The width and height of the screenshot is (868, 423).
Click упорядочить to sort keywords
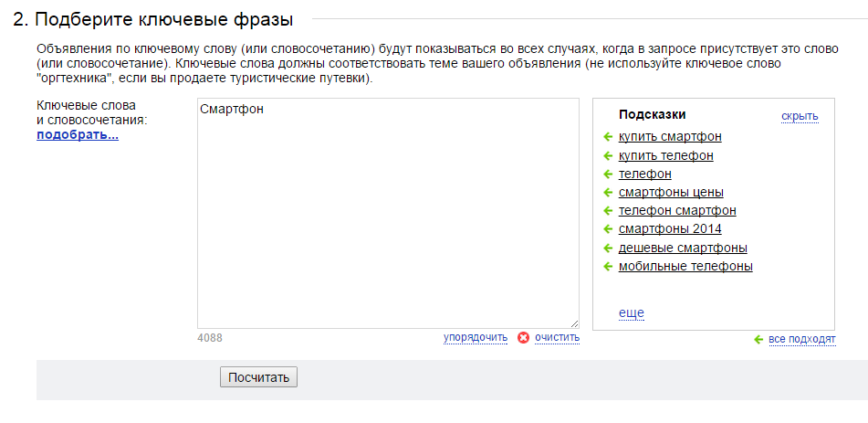tap(475, 337)
